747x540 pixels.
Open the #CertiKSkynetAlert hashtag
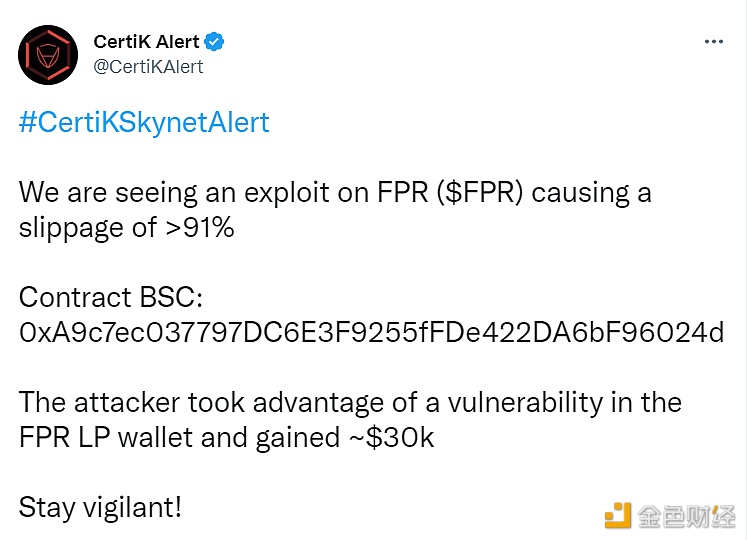[x=144, y=123]
